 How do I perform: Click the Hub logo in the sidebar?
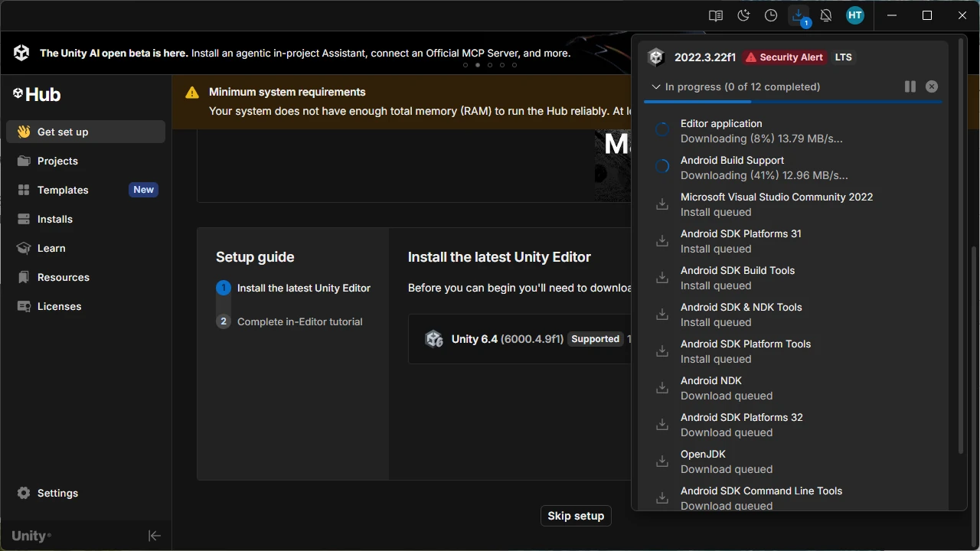pyautogui.click(x=37, y=94)
